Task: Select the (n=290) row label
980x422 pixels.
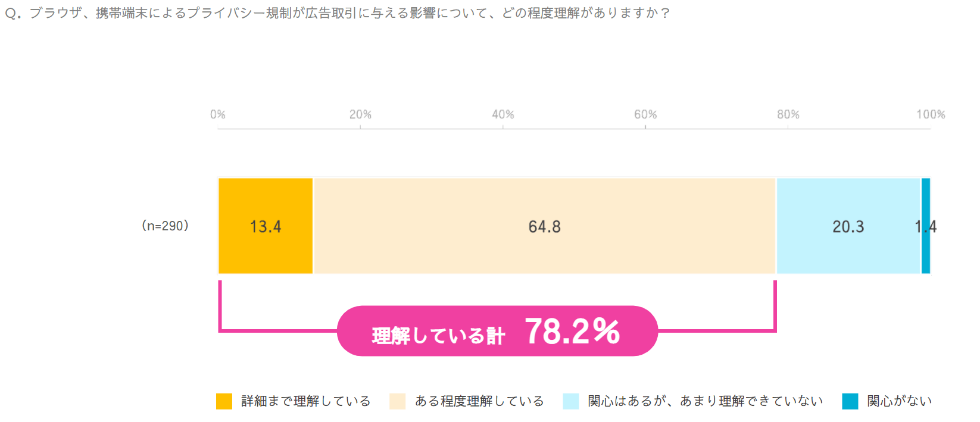Action: tap(166, 226)
